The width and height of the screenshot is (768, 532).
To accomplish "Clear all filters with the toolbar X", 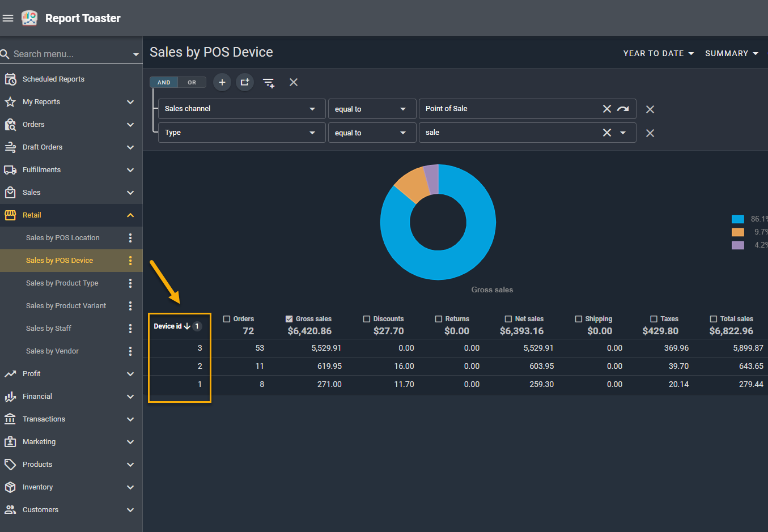I will 294,82.
